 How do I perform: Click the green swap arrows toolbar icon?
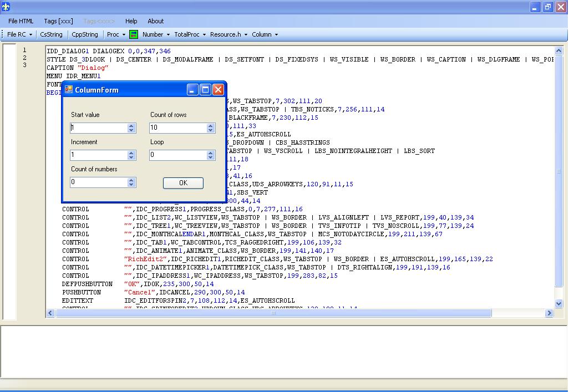pyautogui.click(x=134, y=34)
